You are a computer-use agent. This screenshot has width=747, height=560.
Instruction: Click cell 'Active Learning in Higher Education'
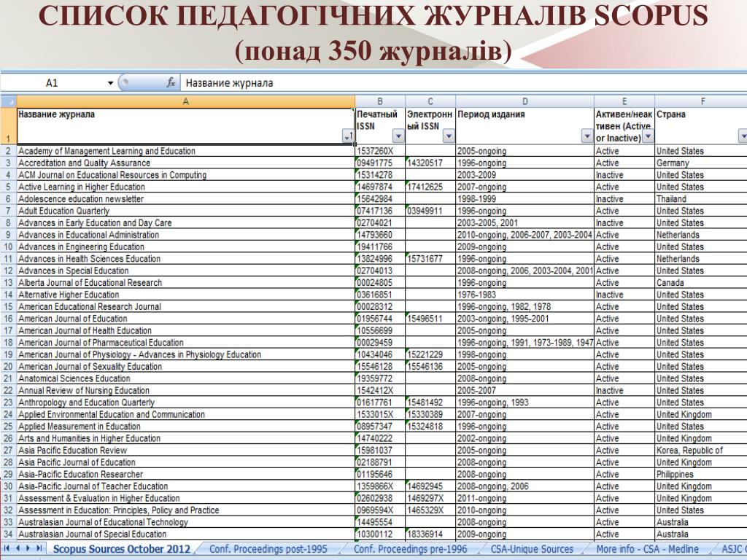pyautogui.click(x=186, y=187)
